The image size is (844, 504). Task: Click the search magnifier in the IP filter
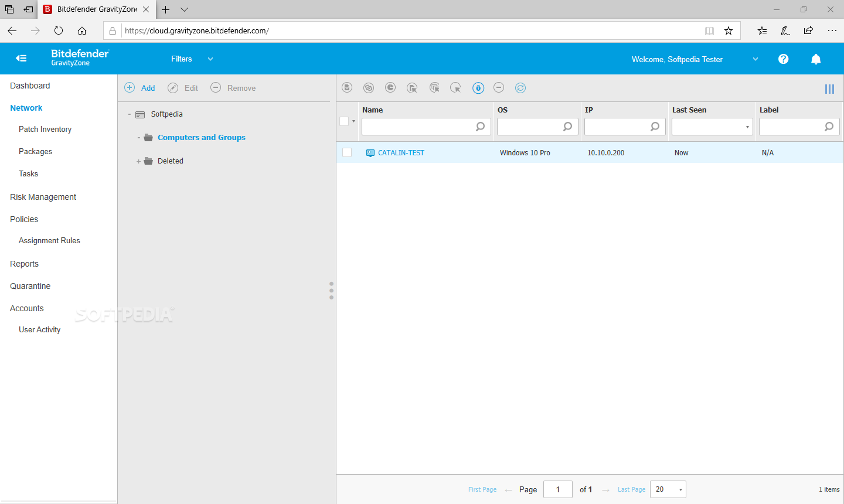[x=655, y=127]
